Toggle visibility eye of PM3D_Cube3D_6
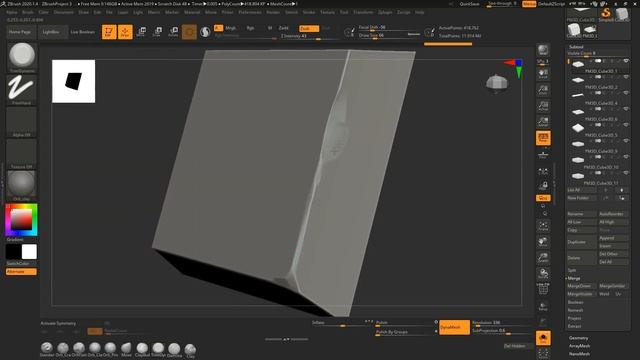Screen dimensions: 640x360 pyautogui.click(x=626, y=109)
